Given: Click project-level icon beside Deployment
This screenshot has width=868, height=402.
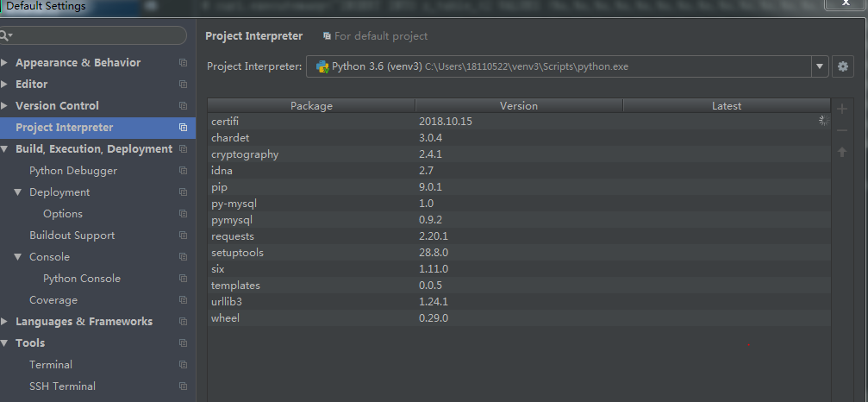Looking at the screenshot, I should coord(184,192).
